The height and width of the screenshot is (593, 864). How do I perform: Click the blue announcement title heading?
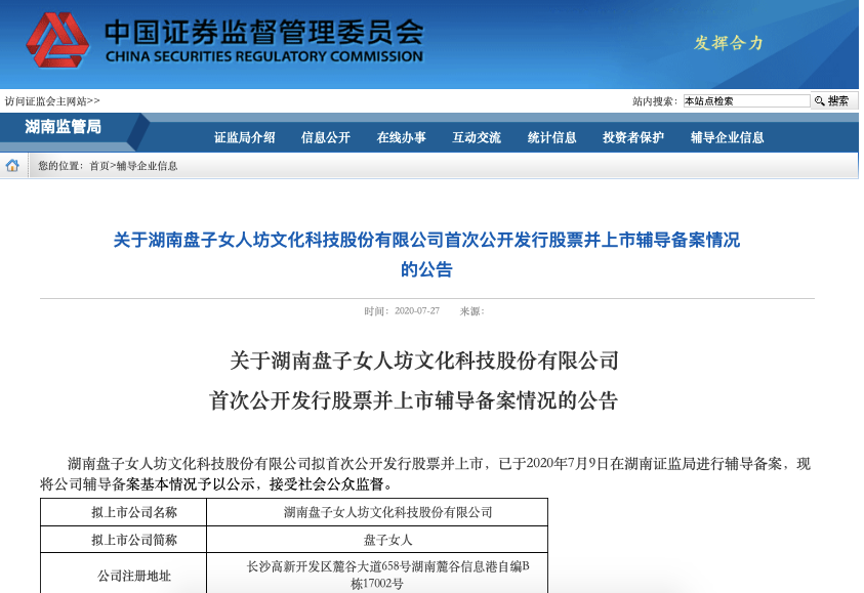426,255
